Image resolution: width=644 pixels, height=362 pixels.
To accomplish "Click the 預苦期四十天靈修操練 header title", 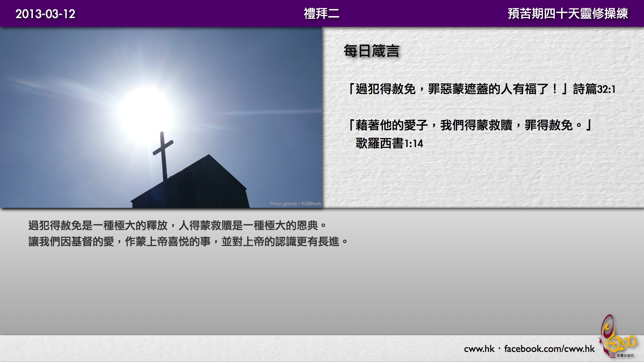I will 568,14.
